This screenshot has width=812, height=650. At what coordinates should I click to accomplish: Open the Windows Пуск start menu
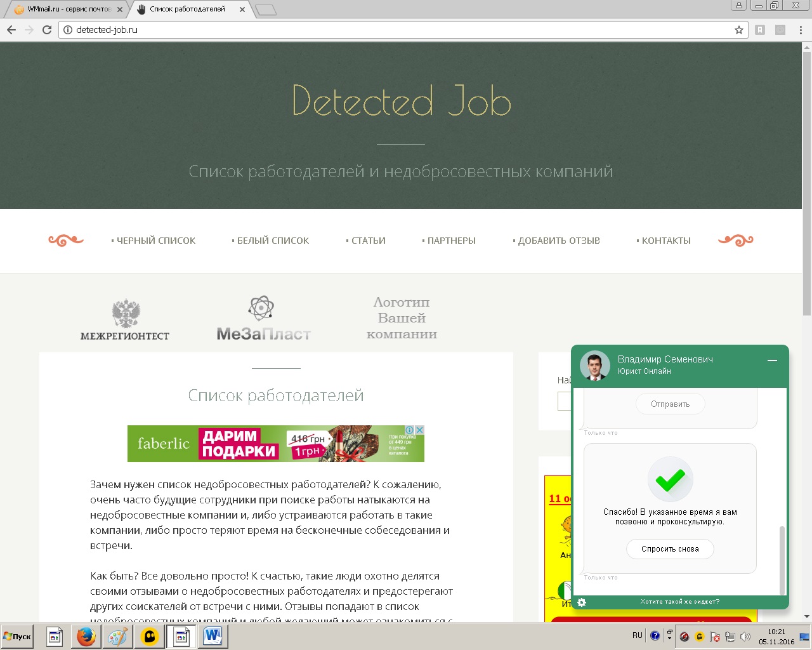pyautogui.click(x=18, y=636)
